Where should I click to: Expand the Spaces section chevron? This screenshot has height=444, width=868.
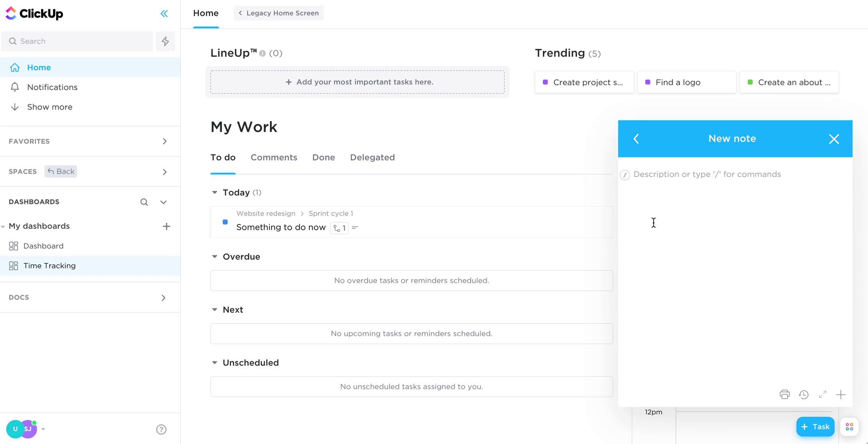tap(165, 172)
